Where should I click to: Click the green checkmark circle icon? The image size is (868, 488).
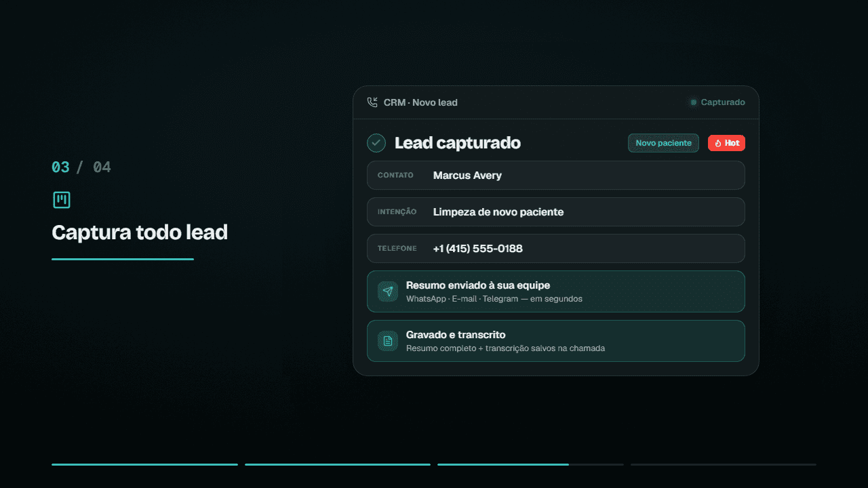coord(376,143)
